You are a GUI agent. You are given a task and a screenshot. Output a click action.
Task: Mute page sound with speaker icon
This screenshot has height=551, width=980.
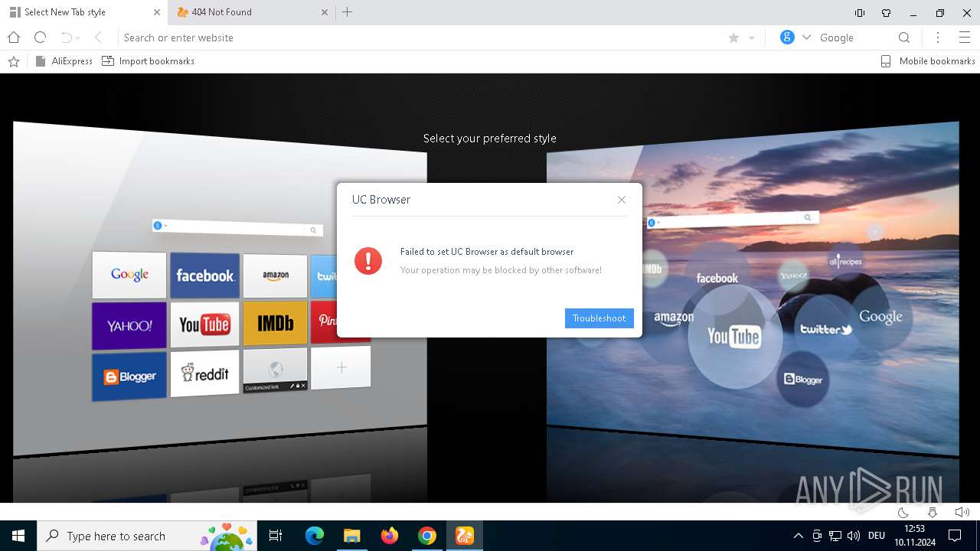962,512
